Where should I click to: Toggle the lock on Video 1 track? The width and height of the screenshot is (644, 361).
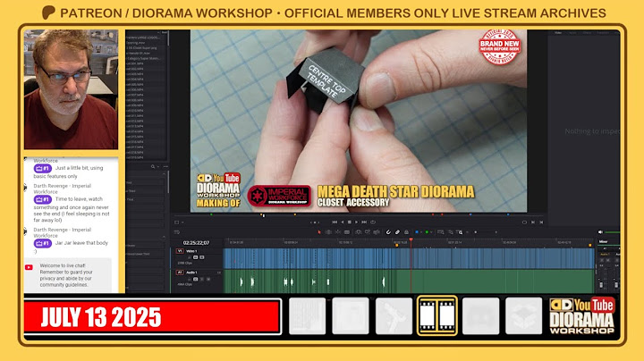[190, 257]
